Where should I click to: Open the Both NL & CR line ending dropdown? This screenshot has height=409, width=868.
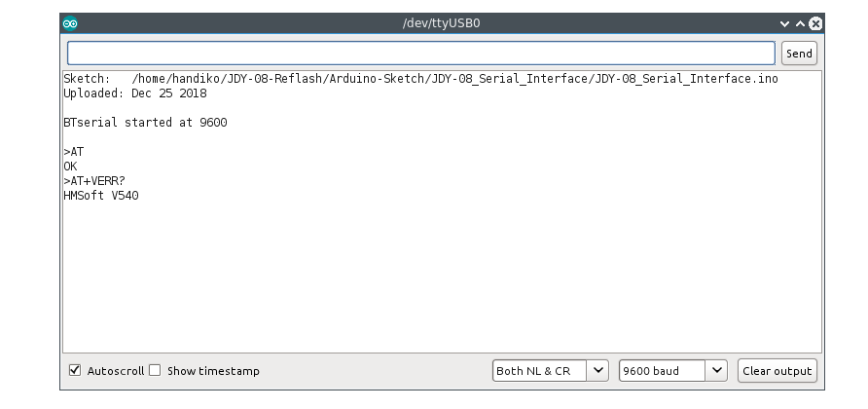pyautogui.click(x=550, y=371)
